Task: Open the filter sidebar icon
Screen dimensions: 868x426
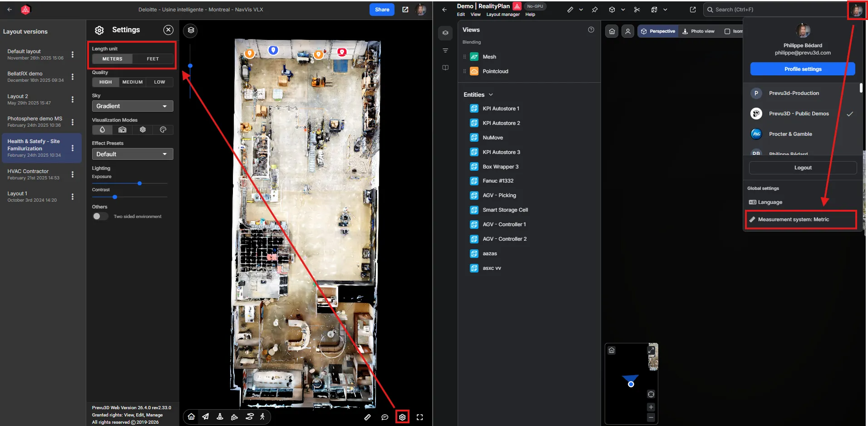Action: [x=445, y=50]
